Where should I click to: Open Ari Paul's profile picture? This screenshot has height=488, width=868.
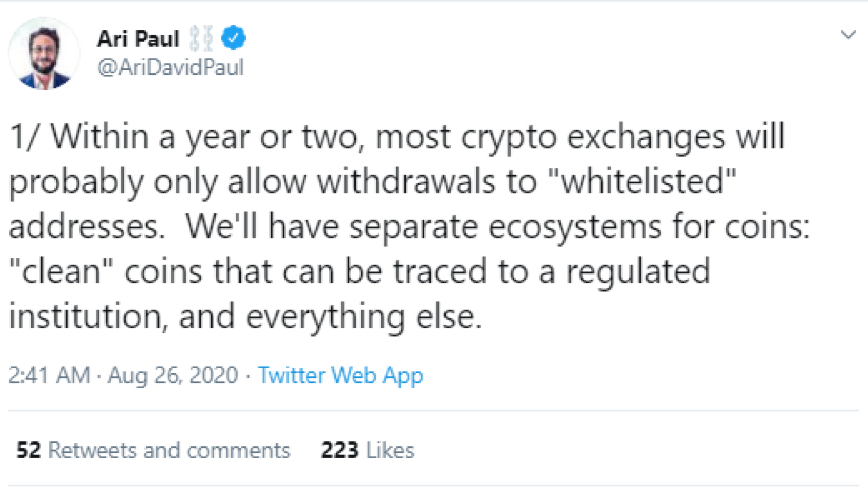click(x=44, y=53)
